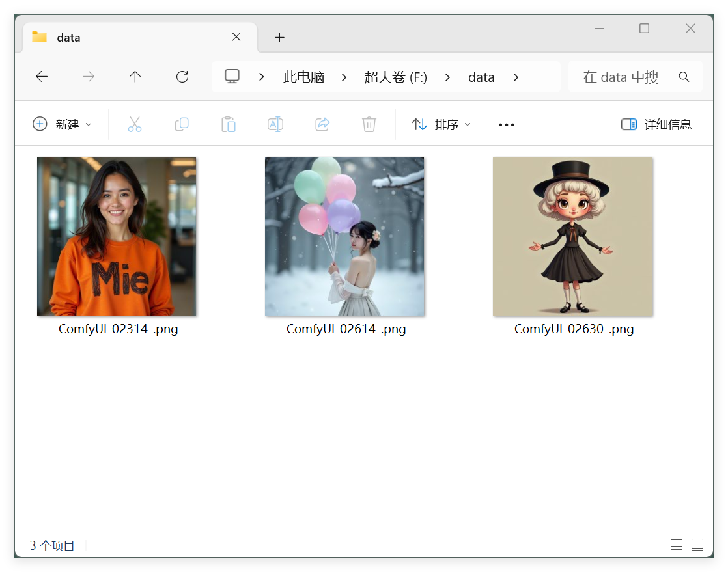Click filename ComfyUI_02614_.png
728x572 pixels.
(346, 329)
